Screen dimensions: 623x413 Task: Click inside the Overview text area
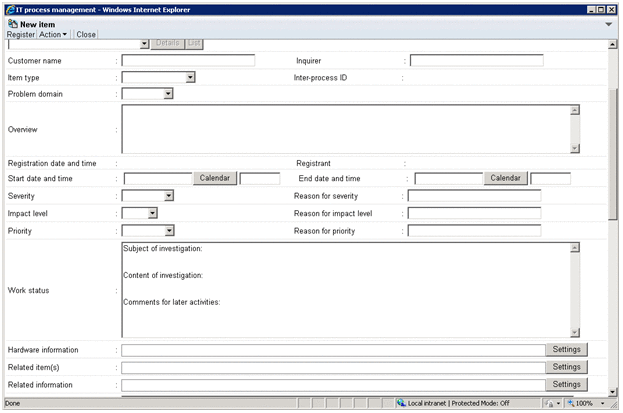coord(346,129)
